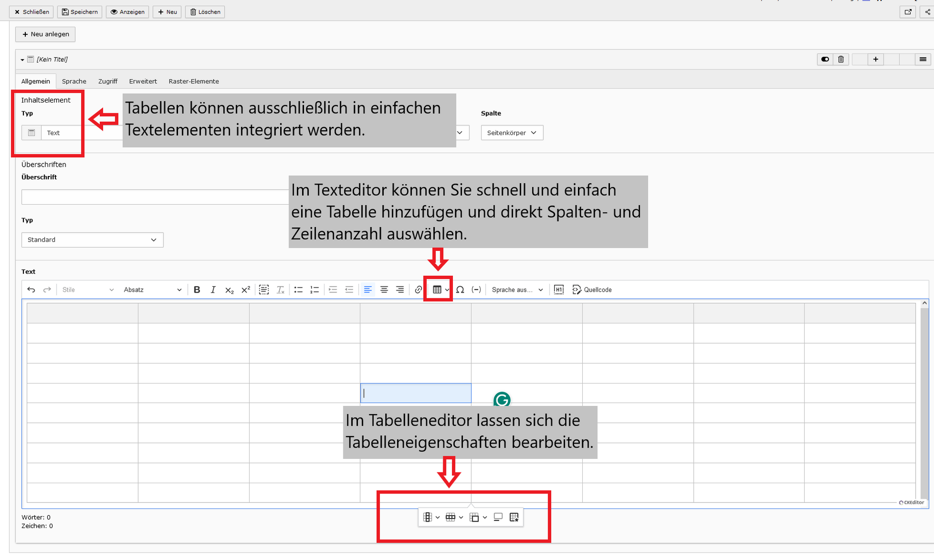The height and width of the screenshot is (560, 934).
Task: Decrease the indent
Action: (x=349, y=290)
